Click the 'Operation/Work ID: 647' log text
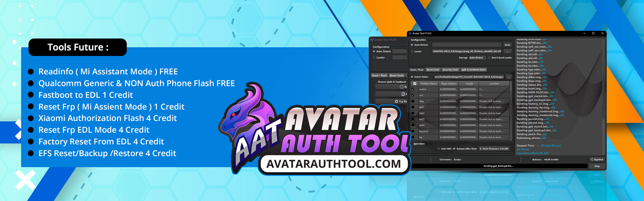Image resolution: width=644 pixels, height=201 pixels. (x=533, y=153)
